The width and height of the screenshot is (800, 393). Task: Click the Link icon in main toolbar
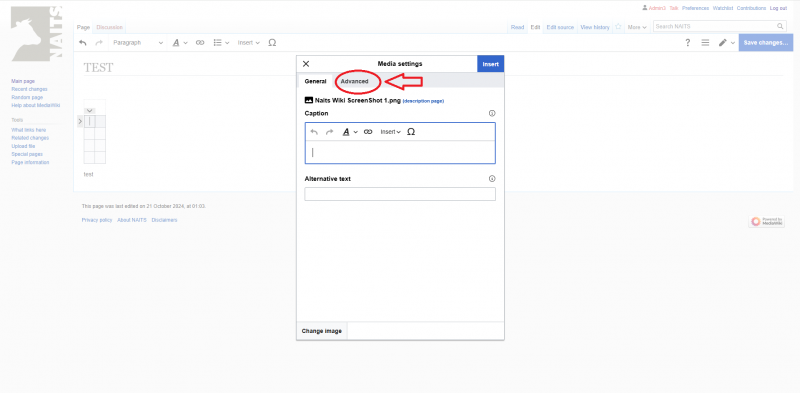point(200,43)
